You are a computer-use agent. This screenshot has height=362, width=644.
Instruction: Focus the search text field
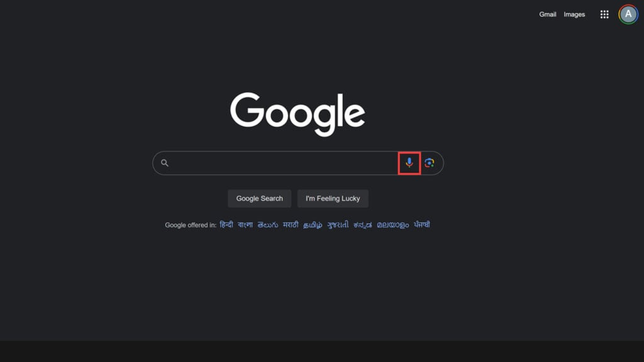[284, 163]
